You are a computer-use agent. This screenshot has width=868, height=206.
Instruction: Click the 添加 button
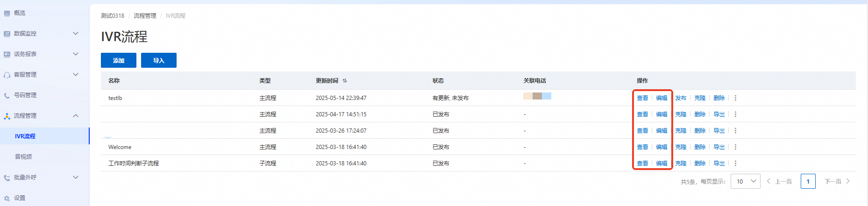pyautogui.click(x=119, y=60)
